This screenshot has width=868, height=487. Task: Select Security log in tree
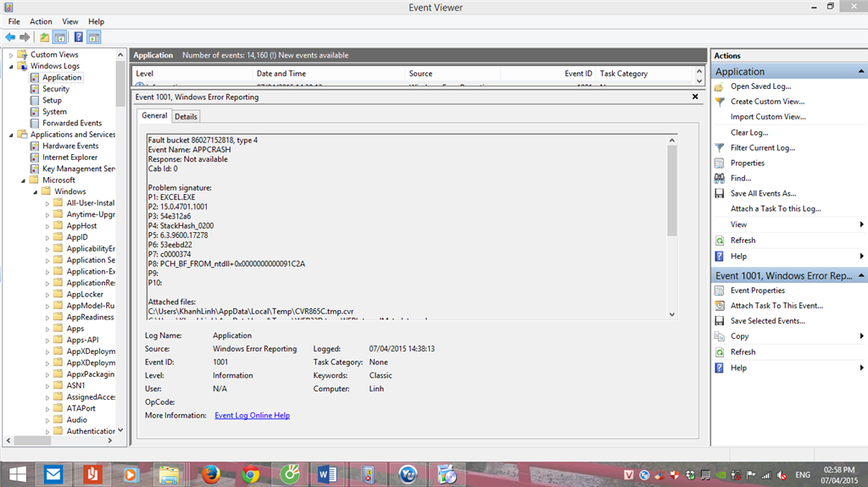(56, 89)
